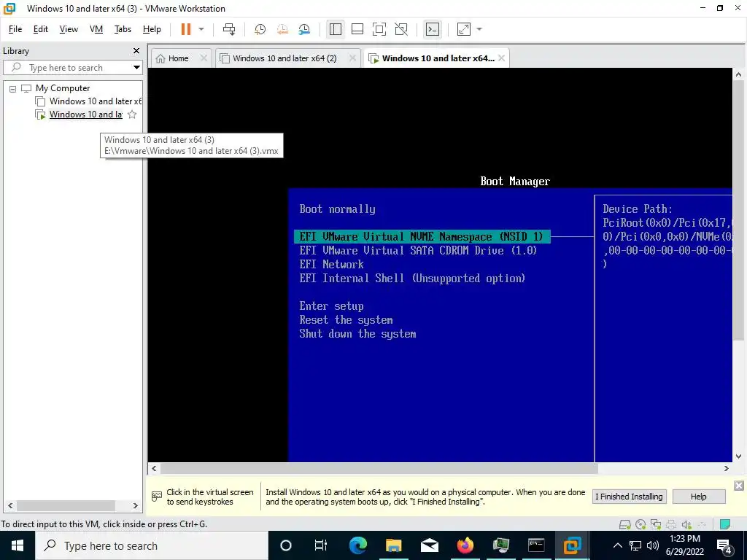Select EFI VMware Virtual SATA CDROM Drive
The image size is (747, 560).
pos(418,251)
